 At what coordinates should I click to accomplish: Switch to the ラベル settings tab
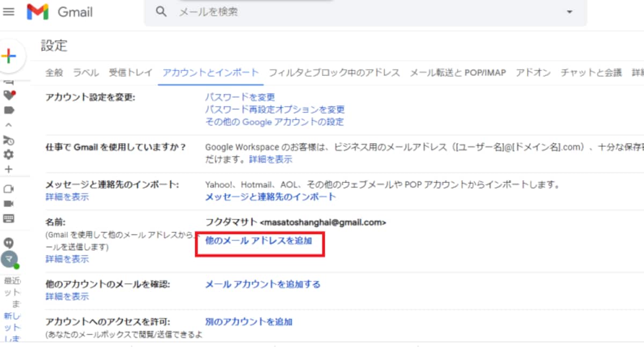pyautogui.click(x=86, y=72)
